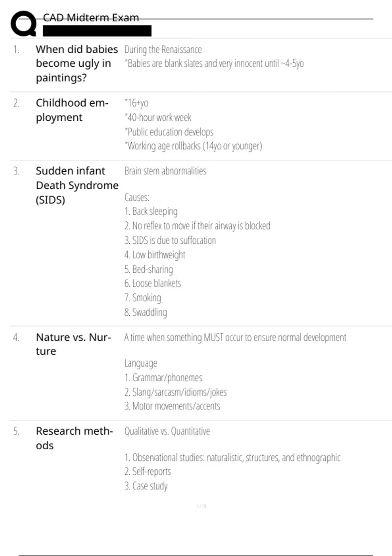The height and width of the screenshot is (556, 392).
Task: Click 'Brain stem abnormalities' definition
Action: point(165,171)
